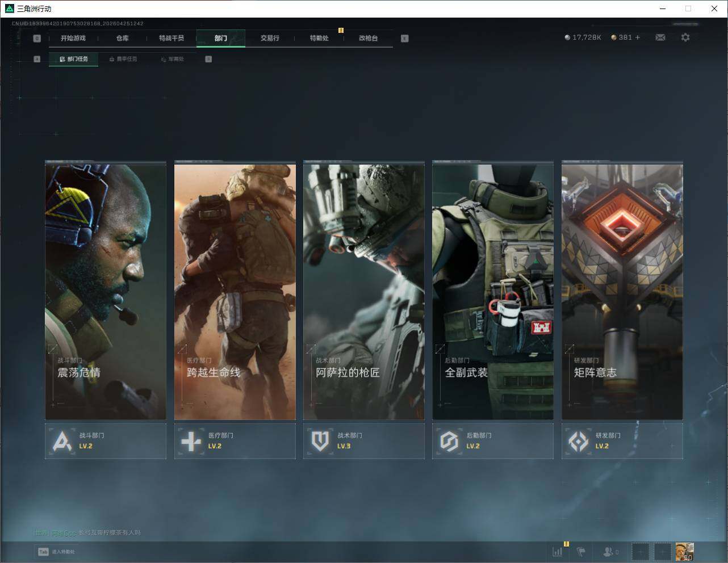
Task: Click the Tab key hint button at bottom left
Action: click(x=43, y=552)
